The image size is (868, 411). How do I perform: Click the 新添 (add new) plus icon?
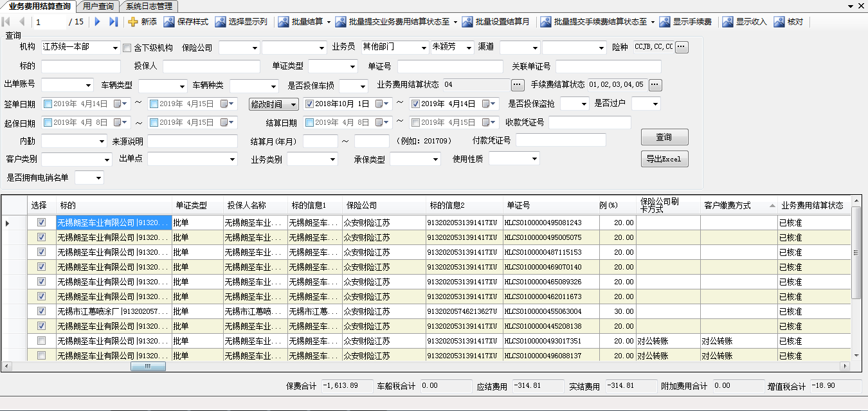pos(133,22)
